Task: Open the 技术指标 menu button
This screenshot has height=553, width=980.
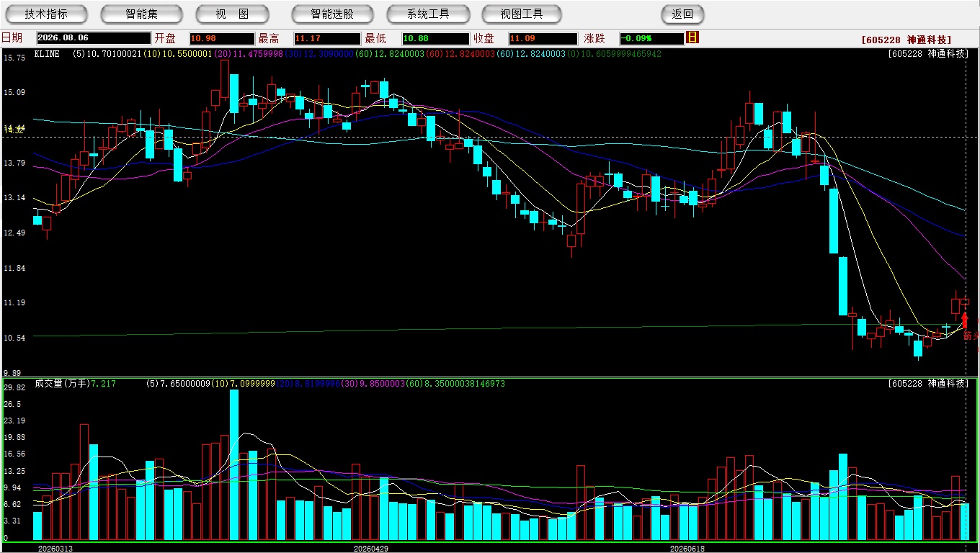Action: click(46, 14)
